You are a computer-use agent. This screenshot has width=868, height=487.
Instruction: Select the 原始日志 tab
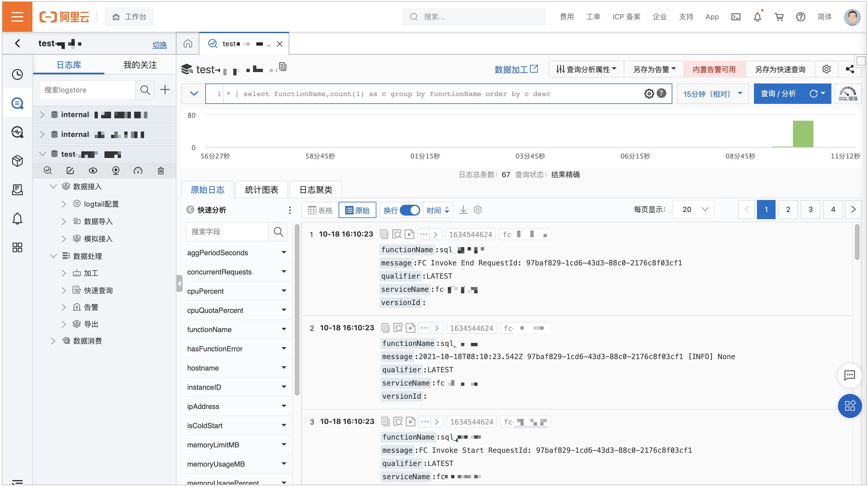click(x=207, y=190)
